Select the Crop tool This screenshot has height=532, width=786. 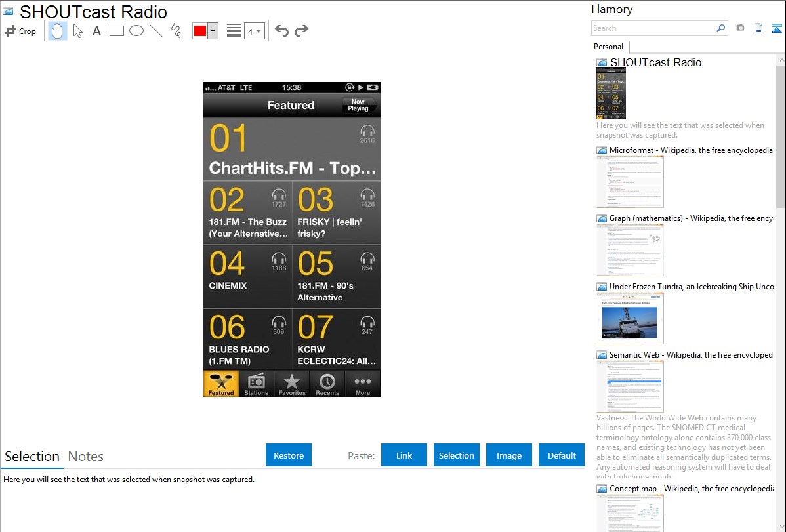(x=20, y=31)
